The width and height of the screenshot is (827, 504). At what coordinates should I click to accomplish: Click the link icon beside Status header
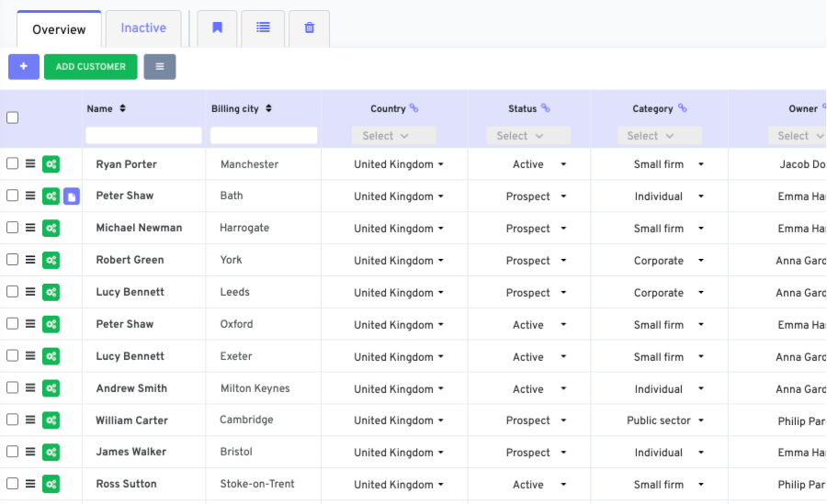545,108
